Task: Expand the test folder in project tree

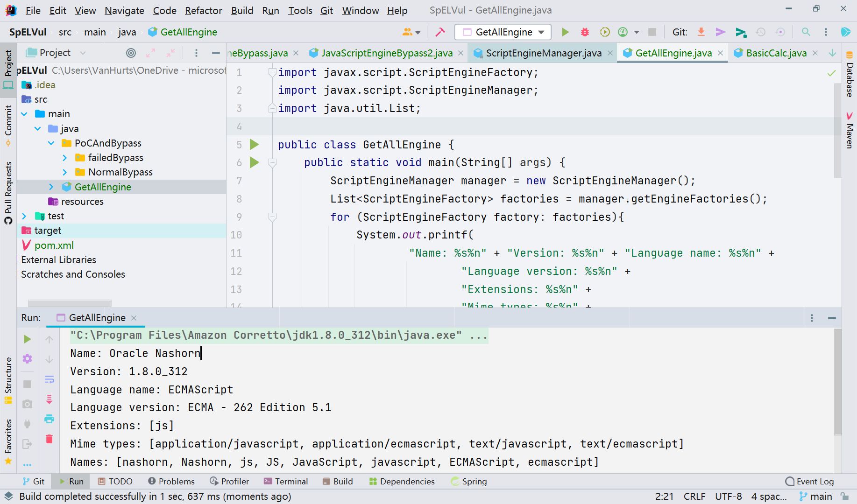Action: coord(24,216)
